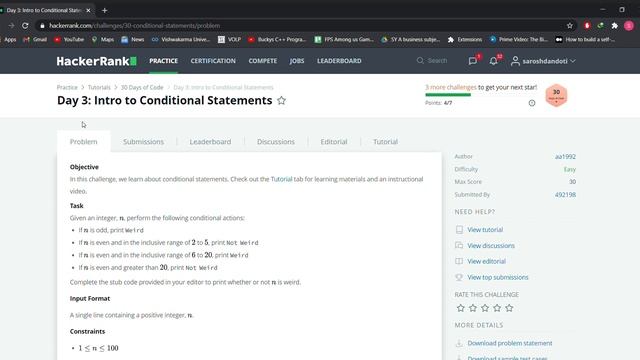
Task: Click View top submissions link
Action: [x=498, y=277]
